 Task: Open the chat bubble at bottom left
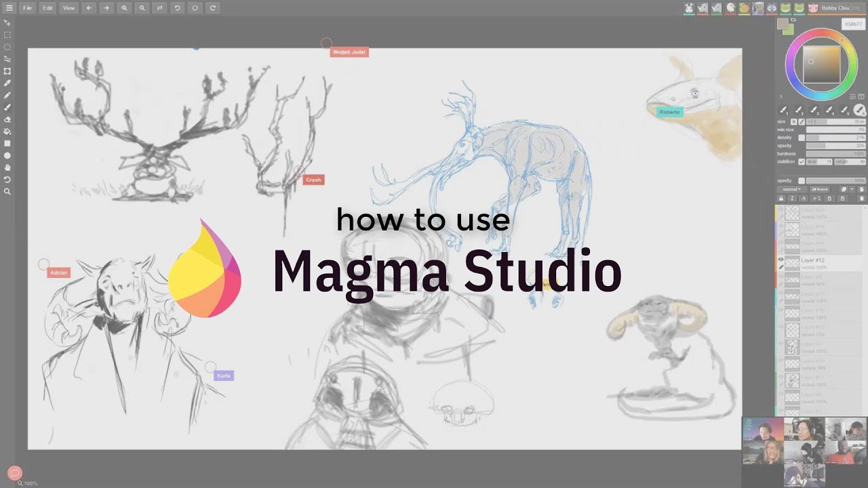pos(14,473)
